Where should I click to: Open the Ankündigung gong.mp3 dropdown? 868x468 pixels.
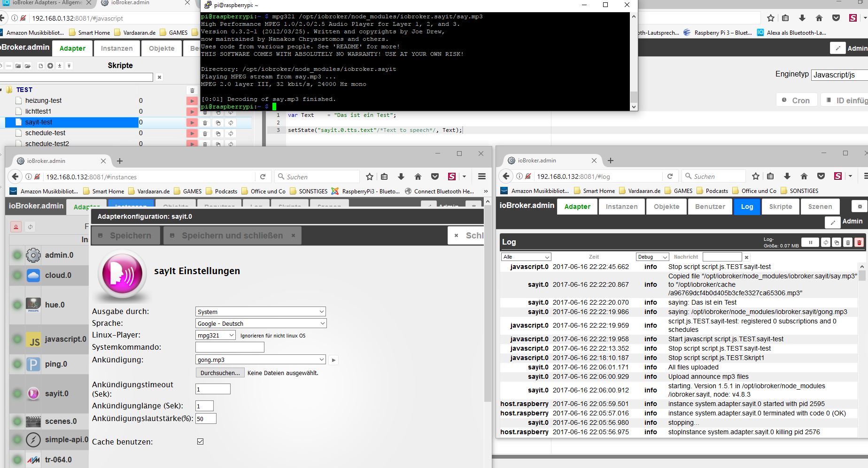261,360
